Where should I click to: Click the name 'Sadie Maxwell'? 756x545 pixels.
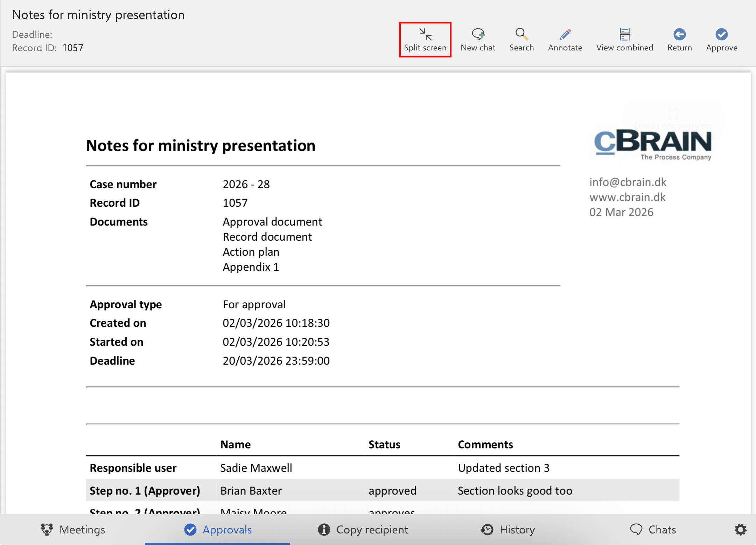pos(256,468)
